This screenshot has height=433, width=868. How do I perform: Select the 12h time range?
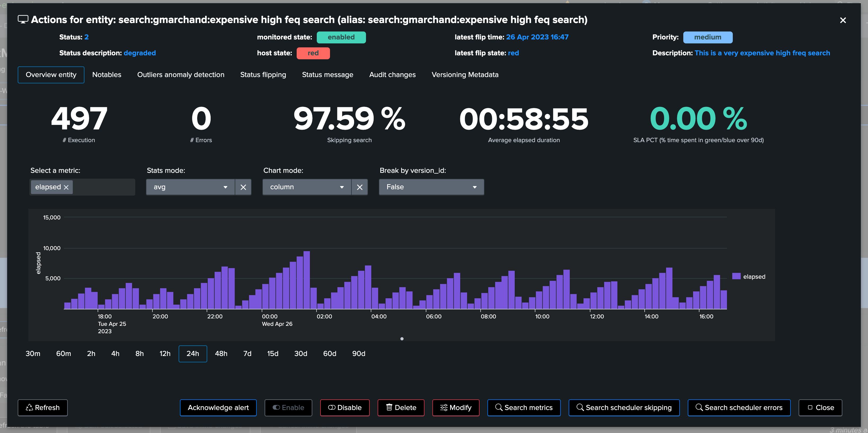pos(165,354)
